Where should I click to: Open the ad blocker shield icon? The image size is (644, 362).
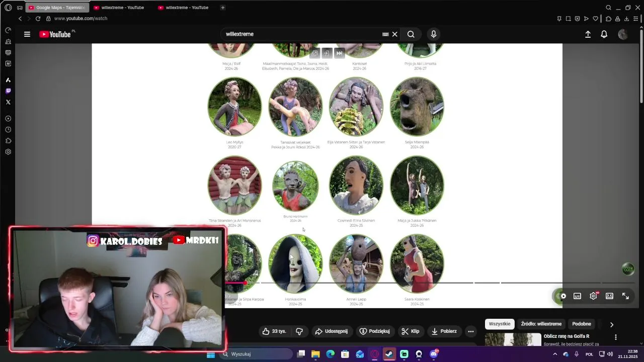pyautogui.click(x=577, y=19)
